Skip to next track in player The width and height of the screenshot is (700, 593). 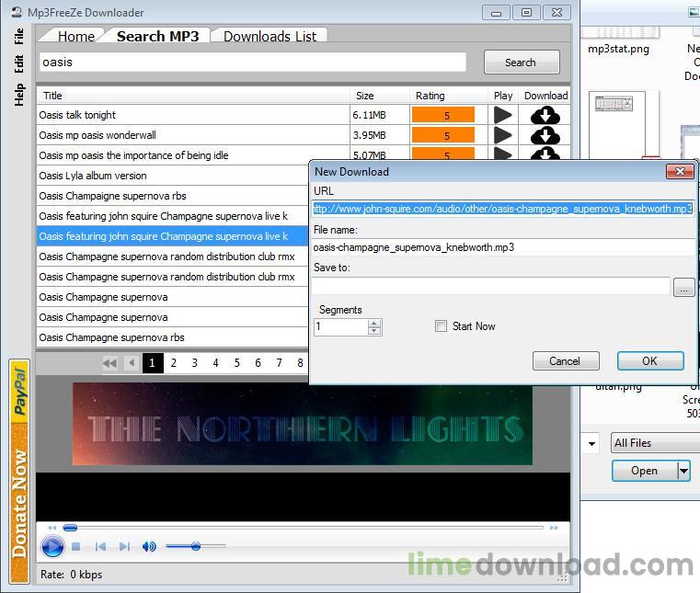pyautogui.click(x=124, y=546)
